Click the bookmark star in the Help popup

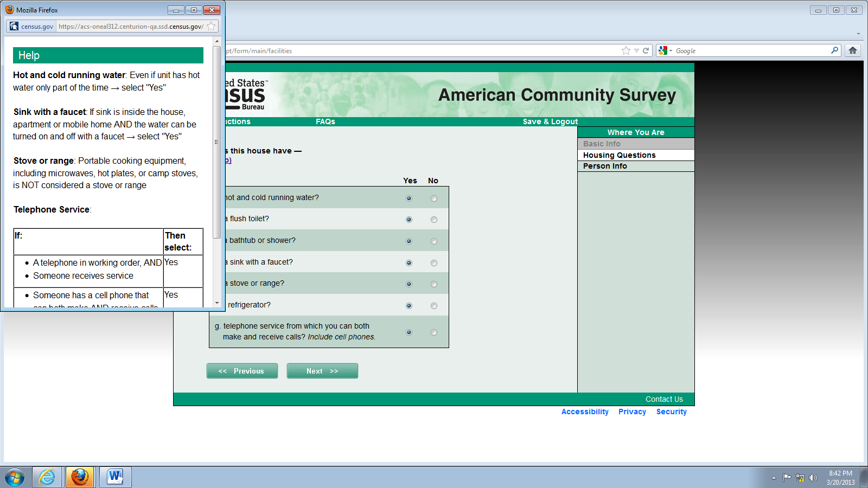point(211,26)
